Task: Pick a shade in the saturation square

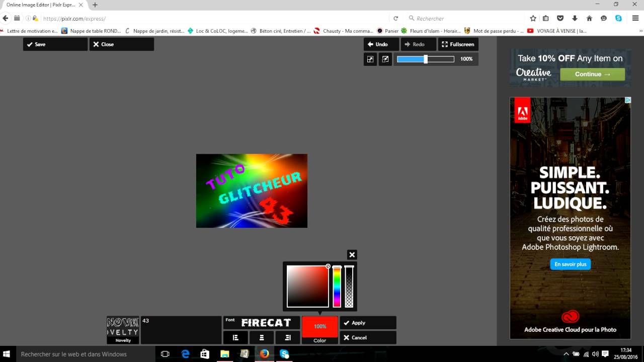Action: [x=308, y=286]
